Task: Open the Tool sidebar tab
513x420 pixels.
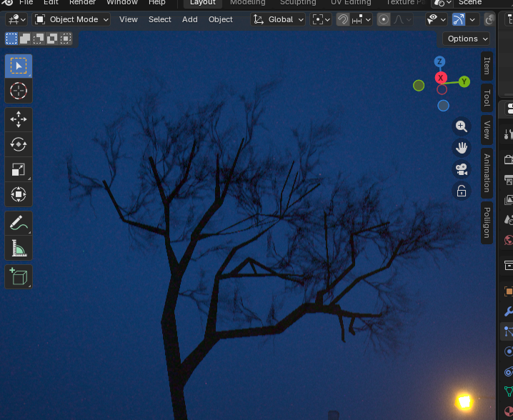Action: [x=487, y=98]
